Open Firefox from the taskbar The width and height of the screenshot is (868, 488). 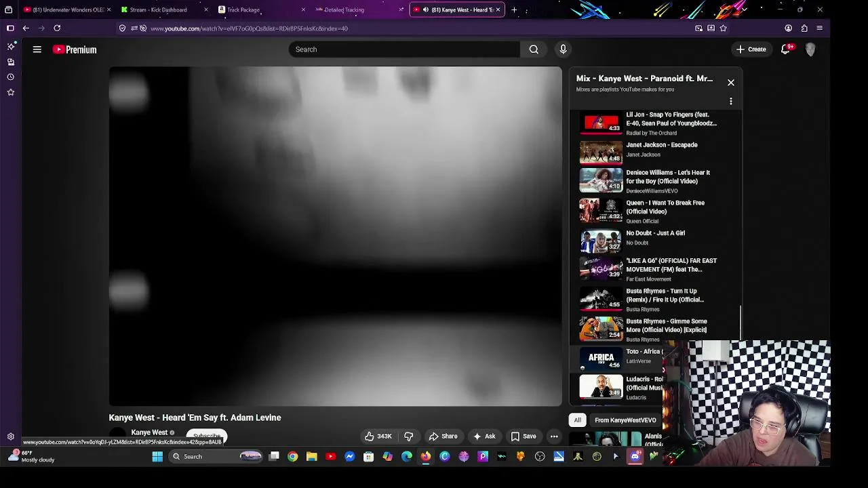tap(426, 457)
